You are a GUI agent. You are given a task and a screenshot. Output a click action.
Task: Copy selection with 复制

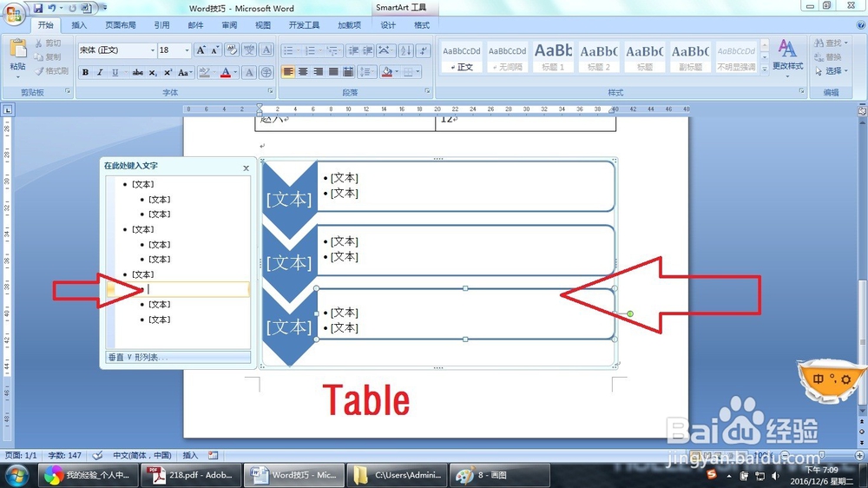[x=48, y=57]
